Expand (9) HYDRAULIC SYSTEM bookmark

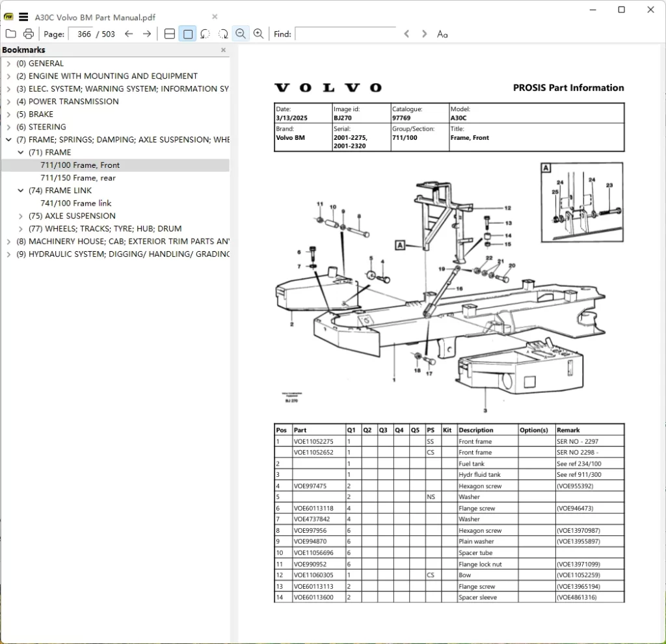[x=8, y=254]
